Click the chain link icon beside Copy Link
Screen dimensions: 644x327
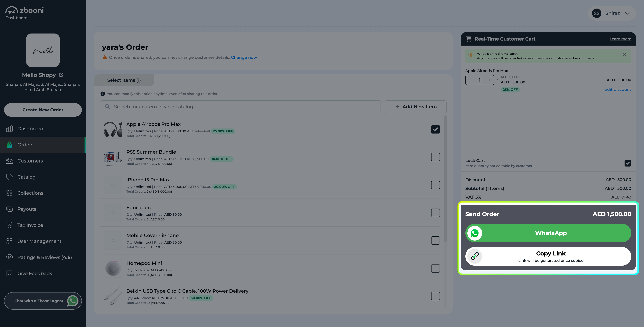(474, 256)
